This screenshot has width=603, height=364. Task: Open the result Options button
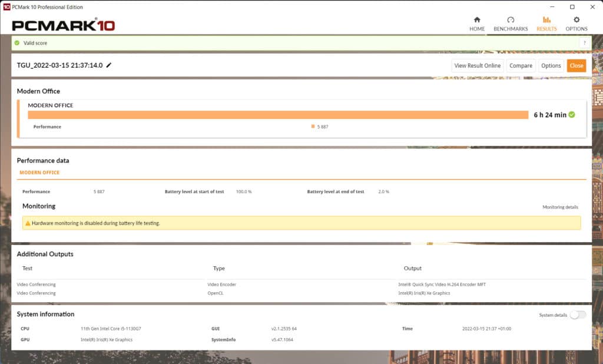[x=551, y=65]
